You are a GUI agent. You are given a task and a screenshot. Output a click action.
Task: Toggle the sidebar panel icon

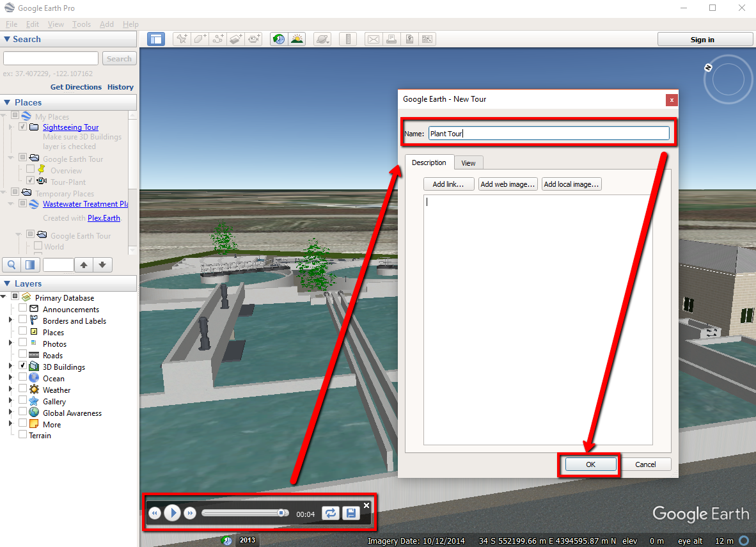156,39
